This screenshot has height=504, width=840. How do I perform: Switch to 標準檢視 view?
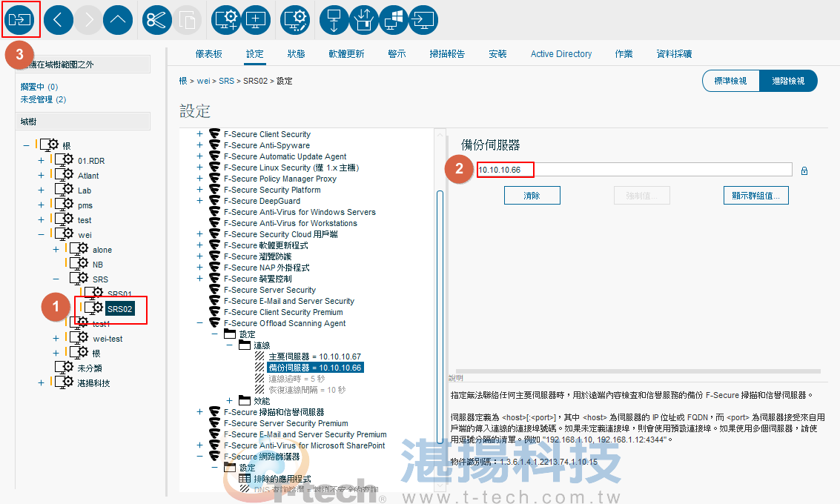coord(731,80)
